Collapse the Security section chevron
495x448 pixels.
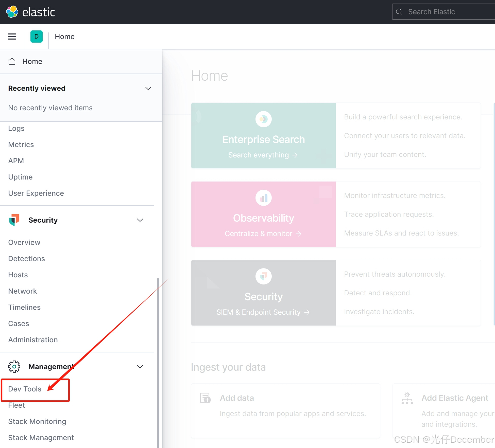tap(140, 220)
